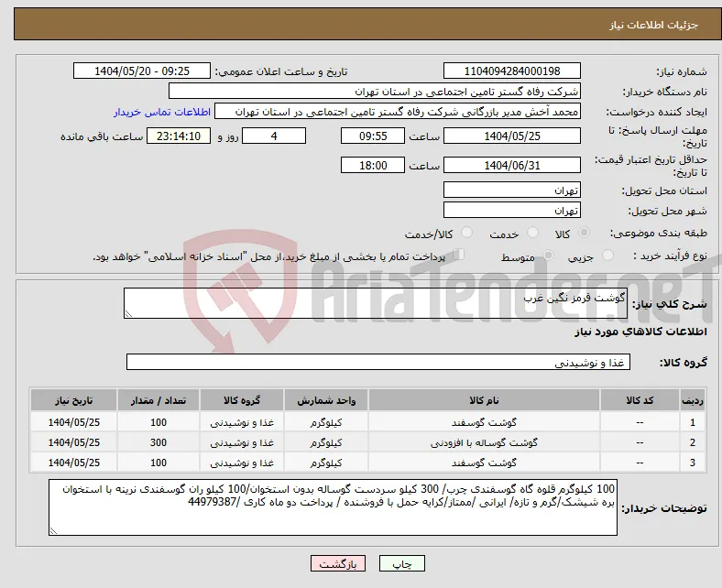The image size is (722, 588).
Task: Select the کالا radio button
Action: pos(584,233)
